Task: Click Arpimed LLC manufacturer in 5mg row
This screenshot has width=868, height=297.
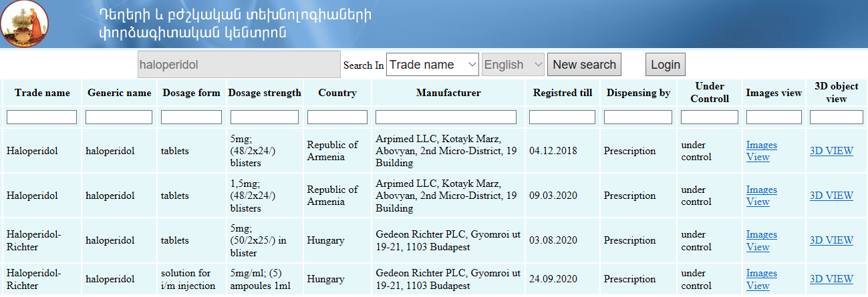Action: point(446,151)
